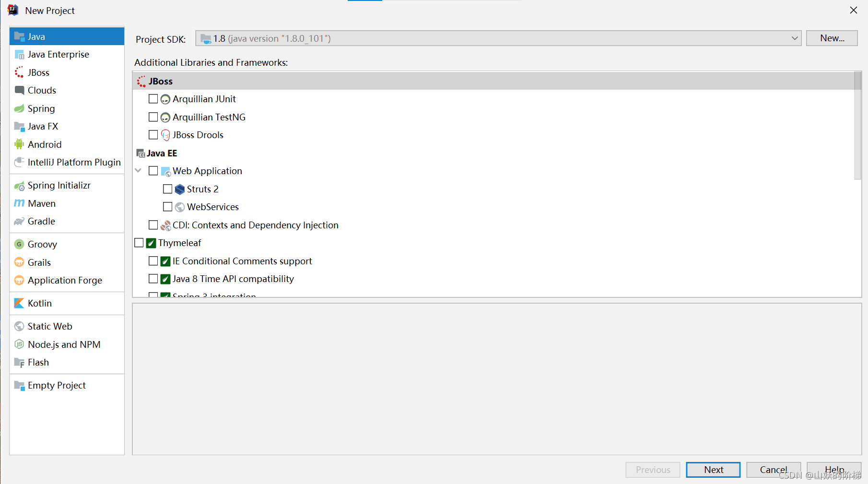Enable the Arquillian TestNG checkbox
The width and height of the screenshot is (868, 484).
[153, 117]
